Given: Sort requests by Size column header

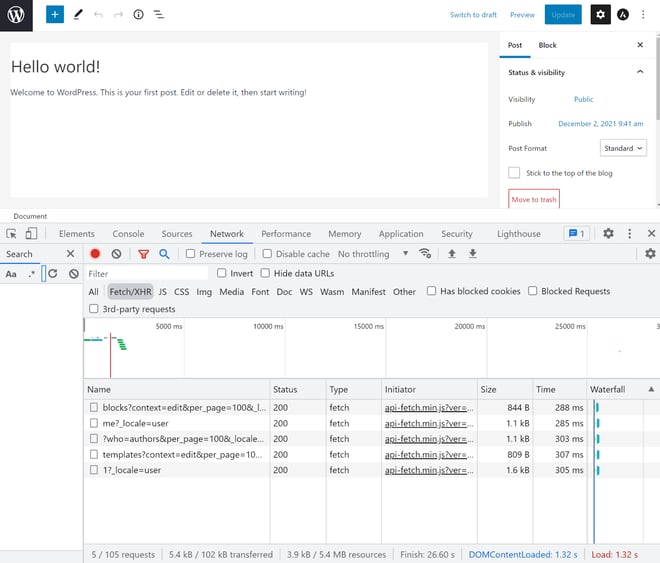Looking at the screenshot, I should (504, 389).
